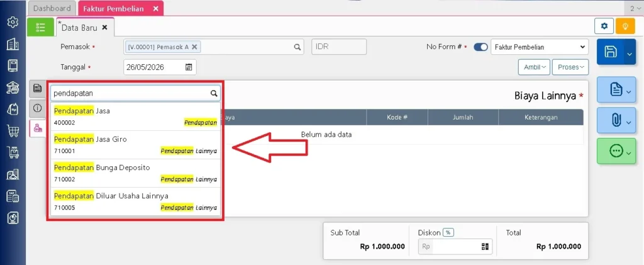This screenshot has width=644, height=265.
Task: Open the item details document tab icon
Action: pos(37,87)
